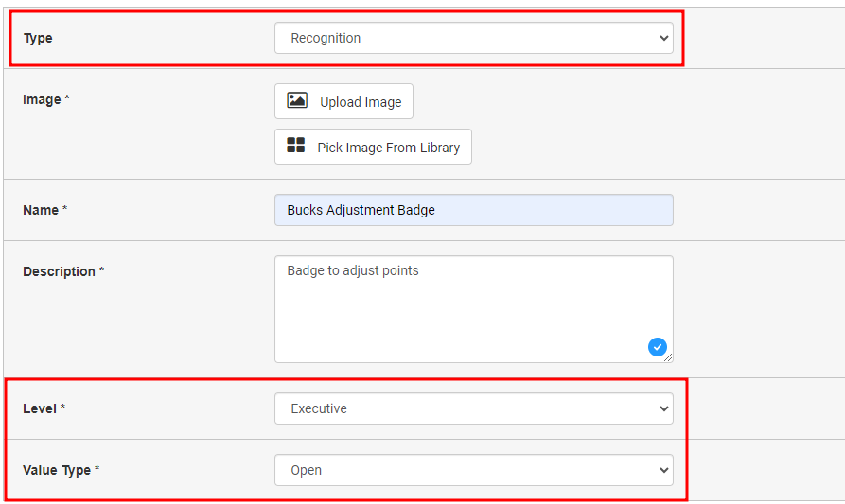This screenshot has width=845, height=504.
Task: Click the resize handle of Description textarea
Action: click(668, 357)
